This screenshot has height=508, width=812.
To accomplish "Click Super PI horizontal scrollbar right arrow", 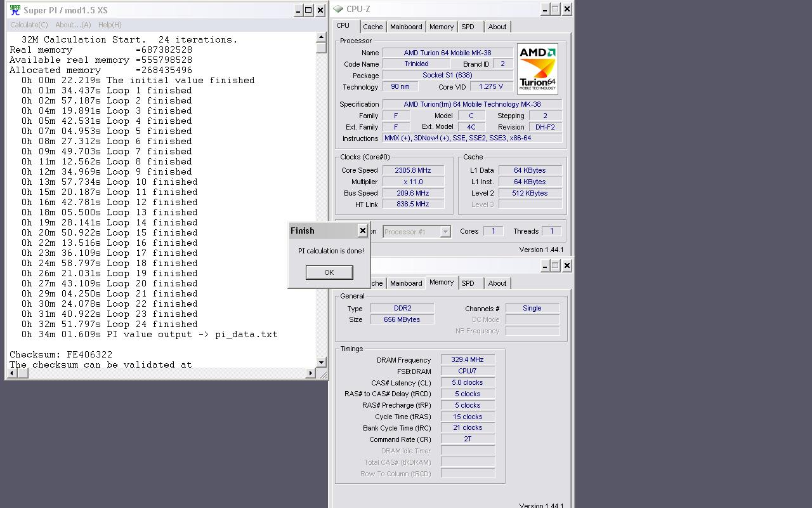I will [311, 373].
